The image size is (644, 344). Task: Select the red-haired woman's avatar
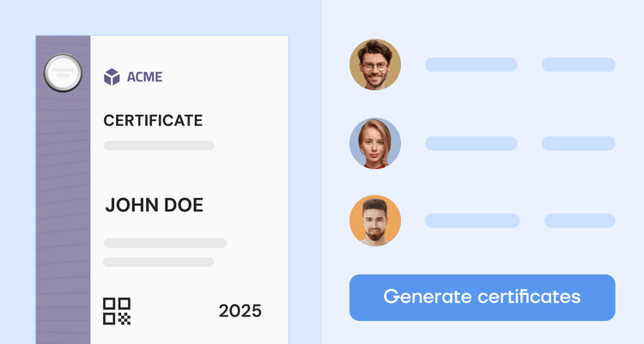pyautogui.click(x=375, y=143)
